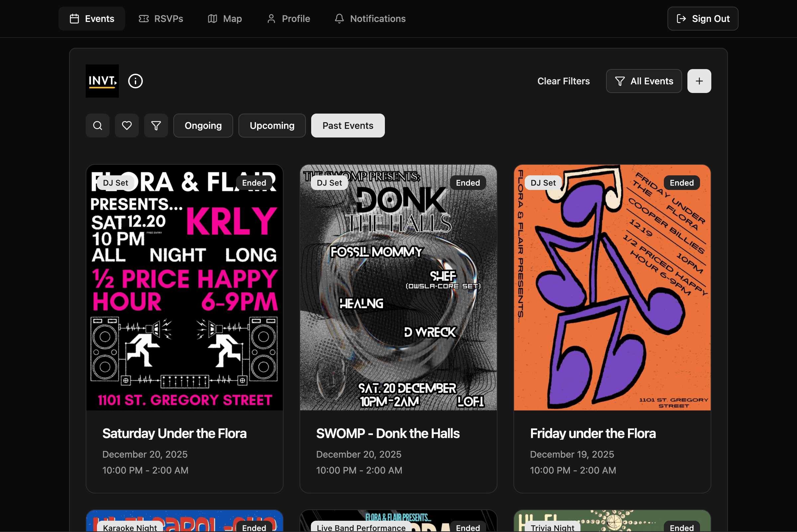Image resolution: width=797 pixels, height=532 pixels.
Task: Open the funnel filter icon button
Action: [156, 126]
